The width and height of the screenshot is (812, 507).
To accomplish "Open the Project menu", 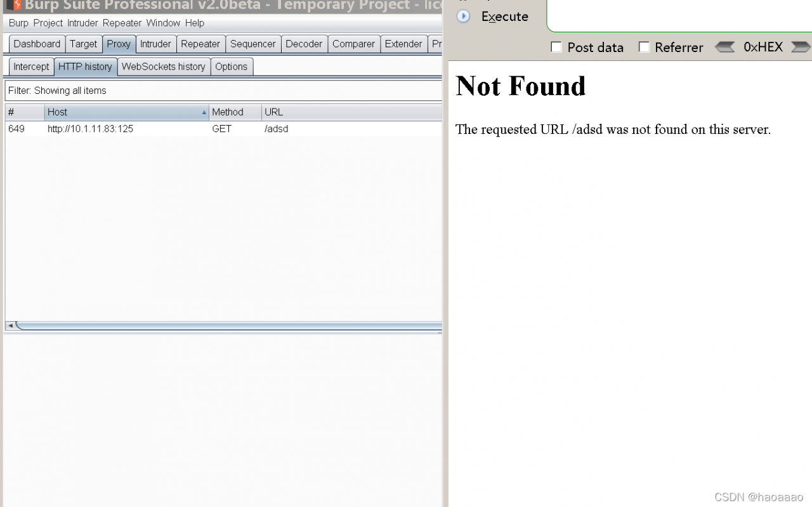I will click(48, 23).
